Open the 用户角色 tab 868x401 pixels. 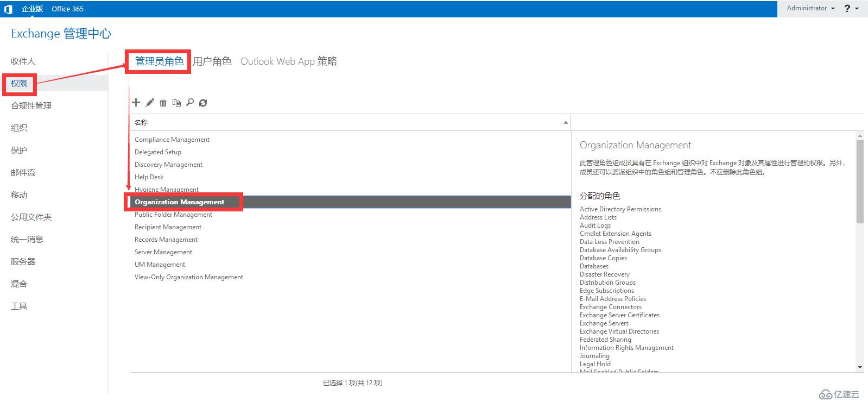212,61
